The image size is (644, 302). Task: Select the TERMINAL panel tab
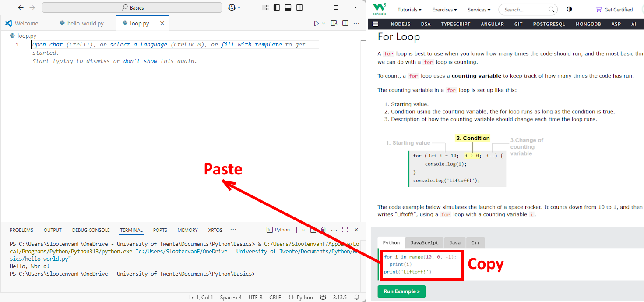point(131,230)
